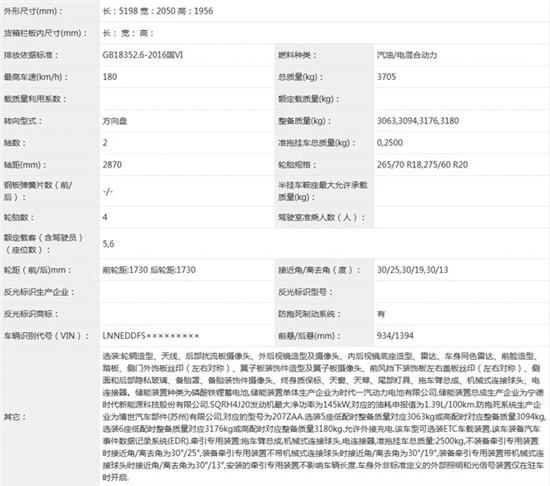Click the fuel type value 汽油/电混合动力
This screenshot has width=550, height=486.
[407, 55]
